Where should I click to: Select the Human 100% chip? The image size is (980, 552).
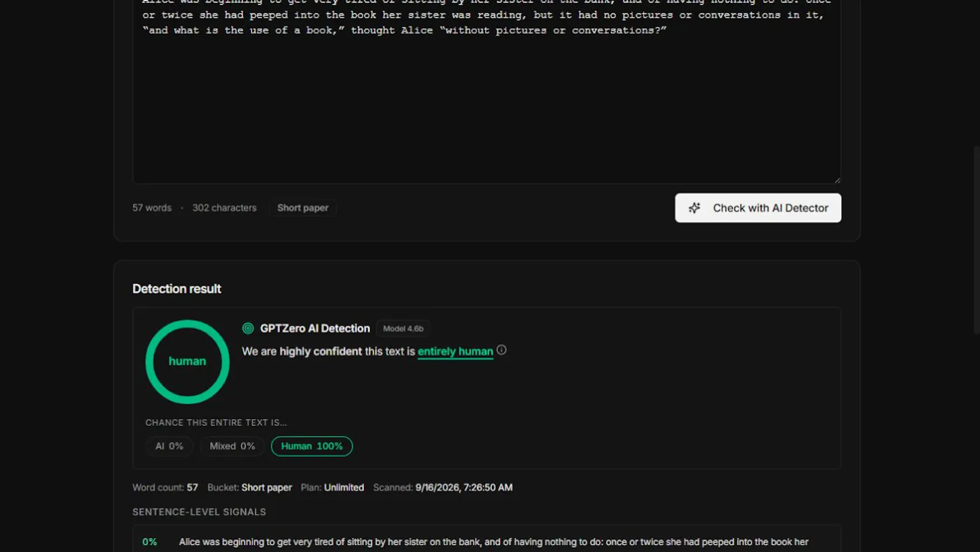click(x=312, y=446)
